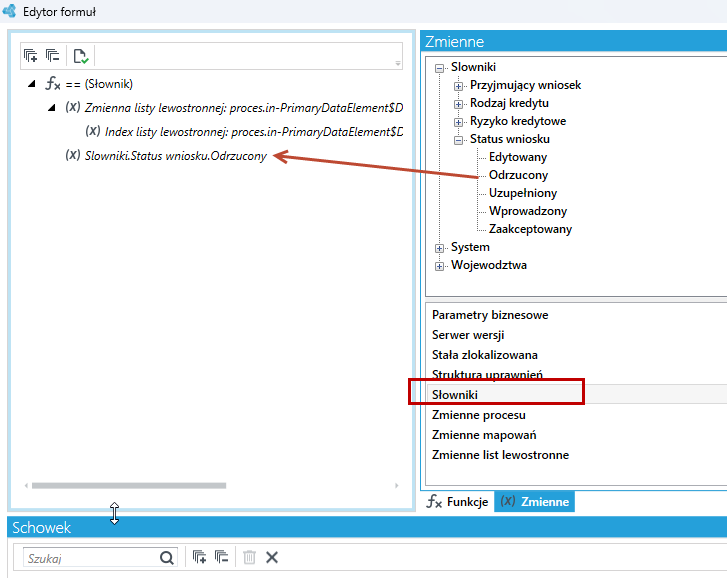727x578 pixels.
Task: Click the (x) icon of Zmienna listy lewostronnej
Action: pos(73,108)
